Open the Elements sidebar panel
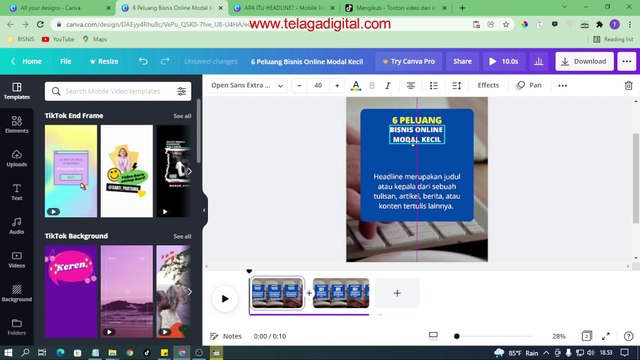Viewport: 640px width, 360px height. coord(17,124)
